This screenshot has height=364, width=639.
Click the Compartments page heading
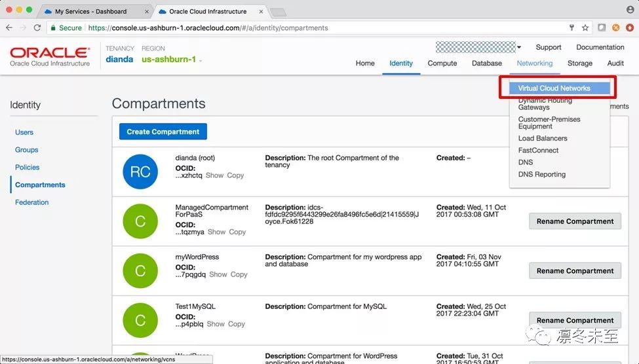[159, 104]
